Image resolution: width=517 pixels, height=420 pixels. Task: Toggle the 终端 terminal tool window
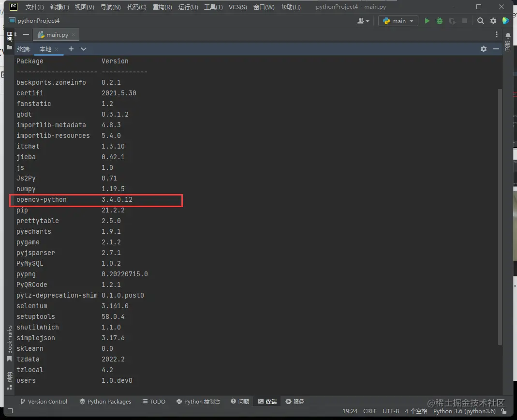[x=267, y=402]
